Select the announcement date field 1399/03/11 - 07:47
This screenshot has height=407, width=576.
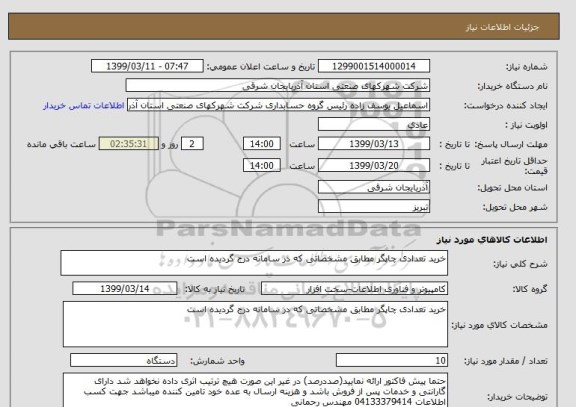tap(147, 66)
